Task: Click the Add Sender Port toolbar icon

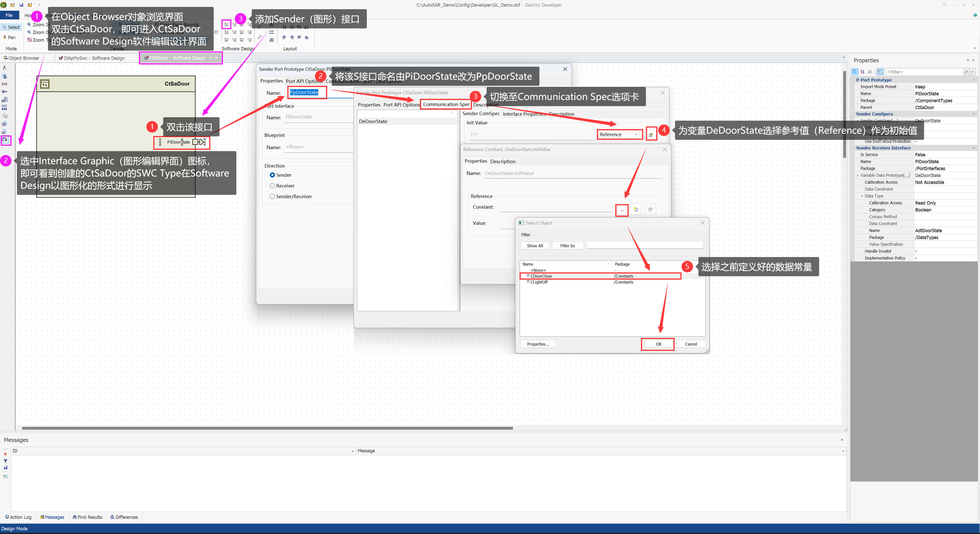Action: [226, 25]
